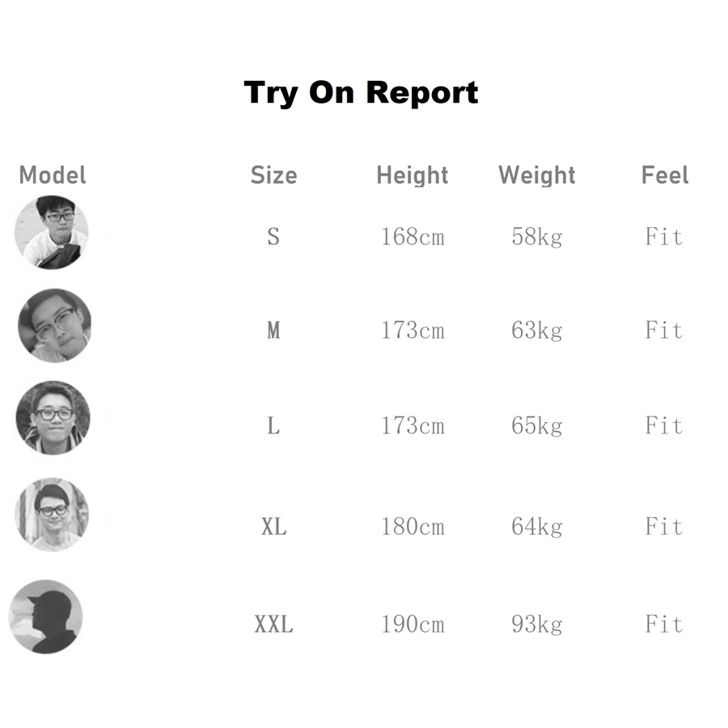Select the Weight column header
Image resolution: width=728 pixels, height=728 pixels.
tap(537, 175)
